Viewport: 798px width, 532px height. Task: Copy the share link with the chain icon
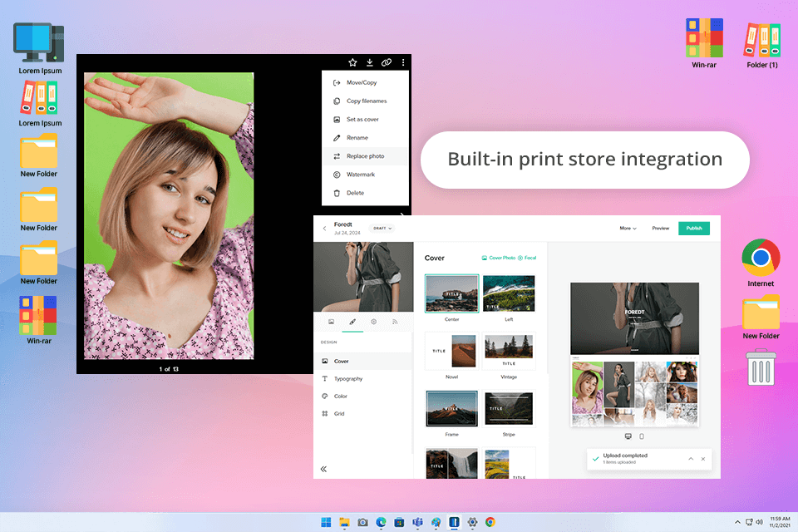387,62
